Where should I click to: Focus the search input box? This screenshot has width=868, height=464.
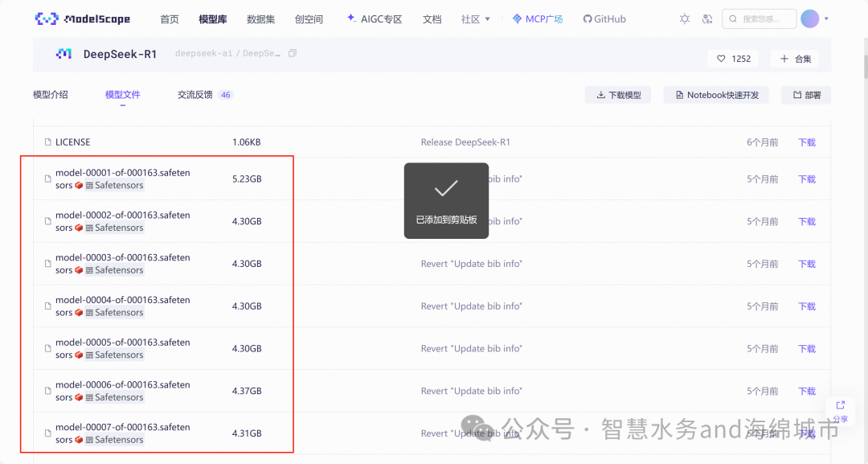[759, 18]
